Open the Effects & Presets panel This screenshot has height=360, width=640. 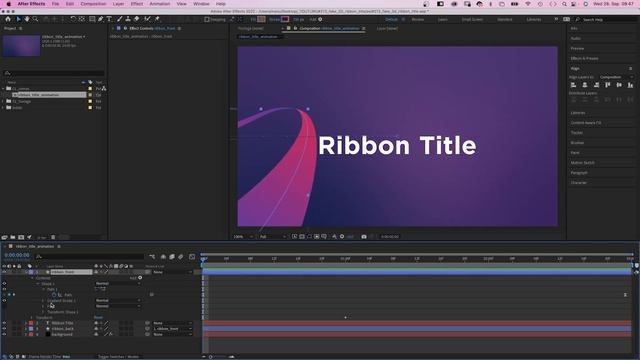584,58
